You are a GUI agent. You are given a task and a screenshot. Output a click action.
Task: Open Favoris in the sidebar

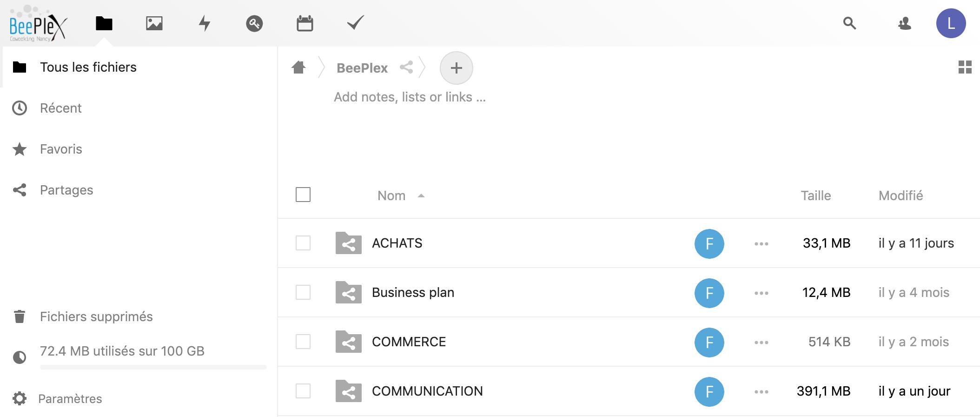tap(61, 149)
